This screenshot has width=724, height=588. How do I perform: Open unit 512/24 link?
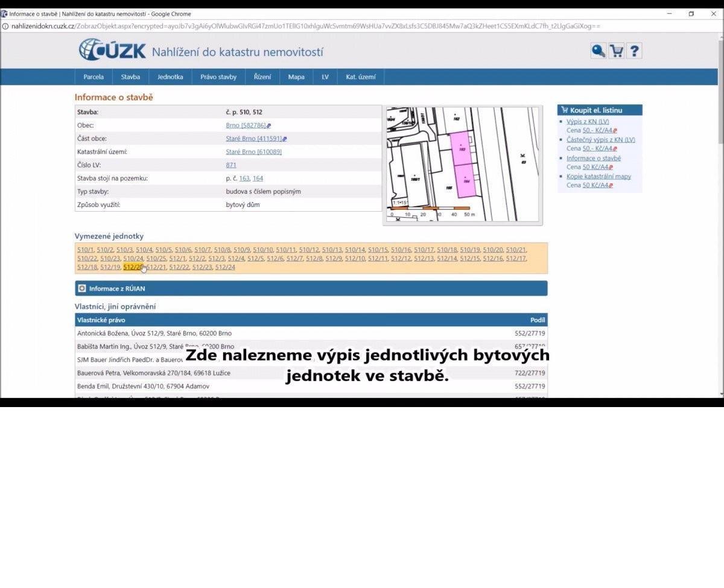(x=225, y=267)
